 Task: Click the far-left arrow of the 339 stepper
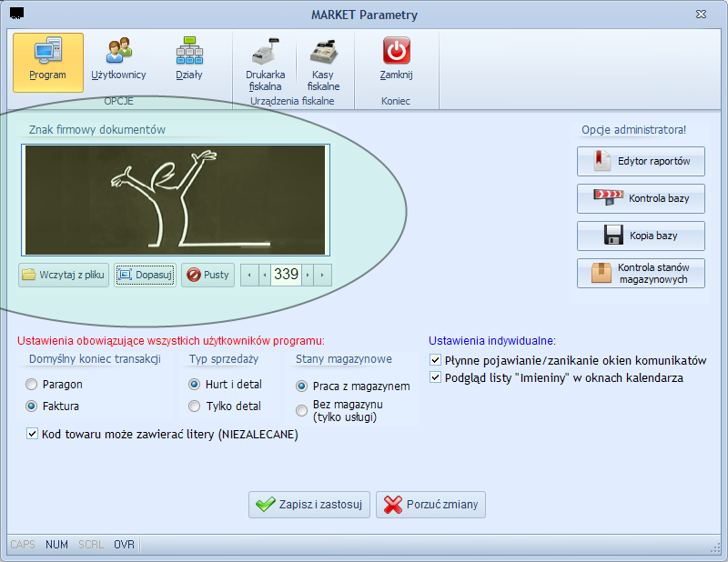[x=249, y=275]
